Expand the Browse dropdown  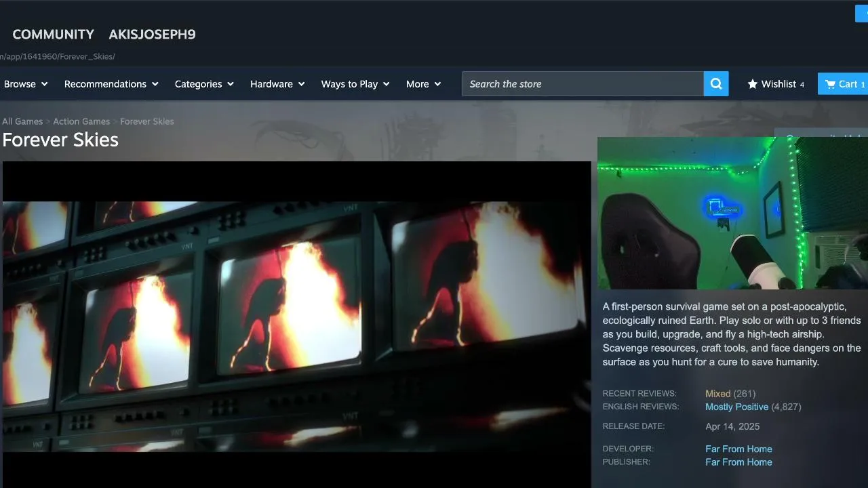pyautogui.click(x=26, y=84)
